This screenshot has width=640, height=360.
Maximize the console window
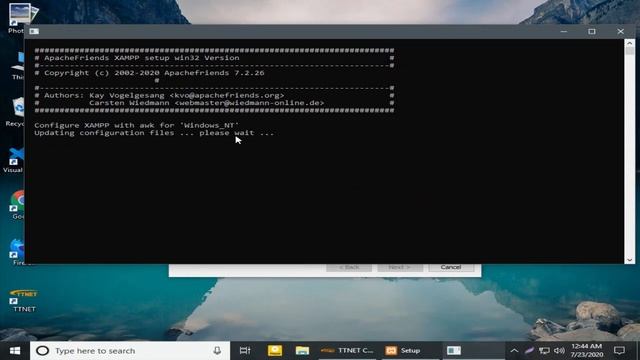tap(592, 31)
